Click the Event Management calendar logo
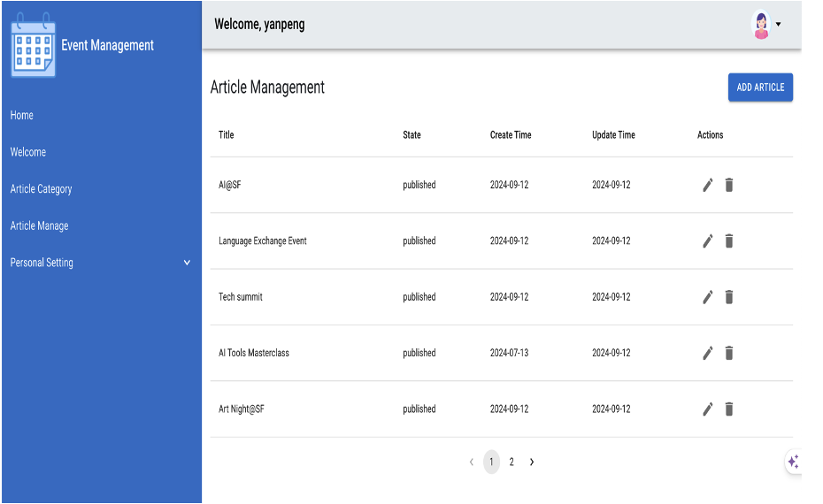The height and width of the screenshot is (504, 823). click(34, 46)
